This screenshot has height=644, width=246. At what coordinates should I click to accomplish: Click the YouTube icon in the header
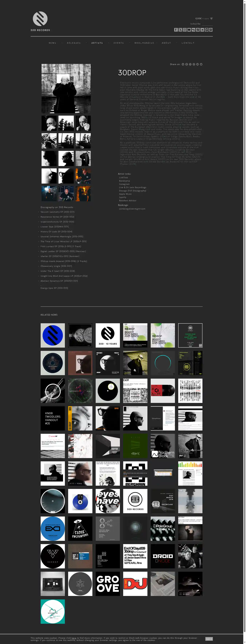pos(189,30)
